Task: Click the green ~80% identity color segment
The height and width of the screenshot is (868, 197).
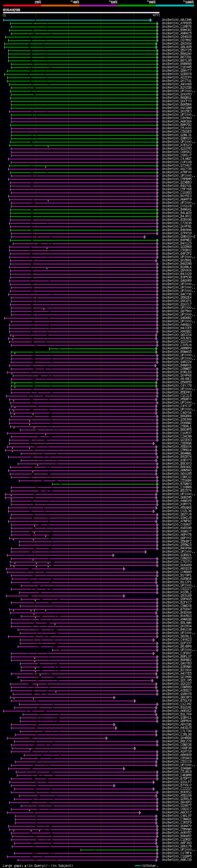Action: tap(136, 6)
